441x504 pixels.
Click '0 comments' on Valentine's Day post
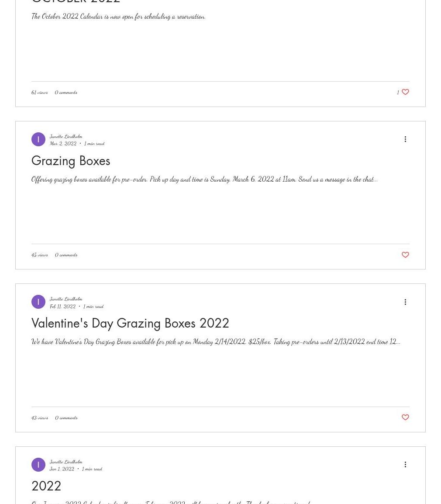66,418
